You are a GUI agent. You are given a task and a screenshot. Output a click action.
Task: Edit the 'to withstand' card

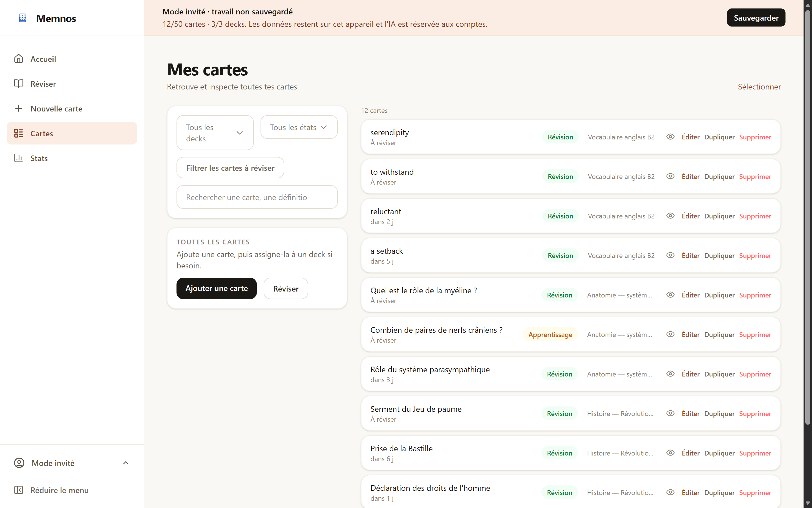click(x=690, y=176)
